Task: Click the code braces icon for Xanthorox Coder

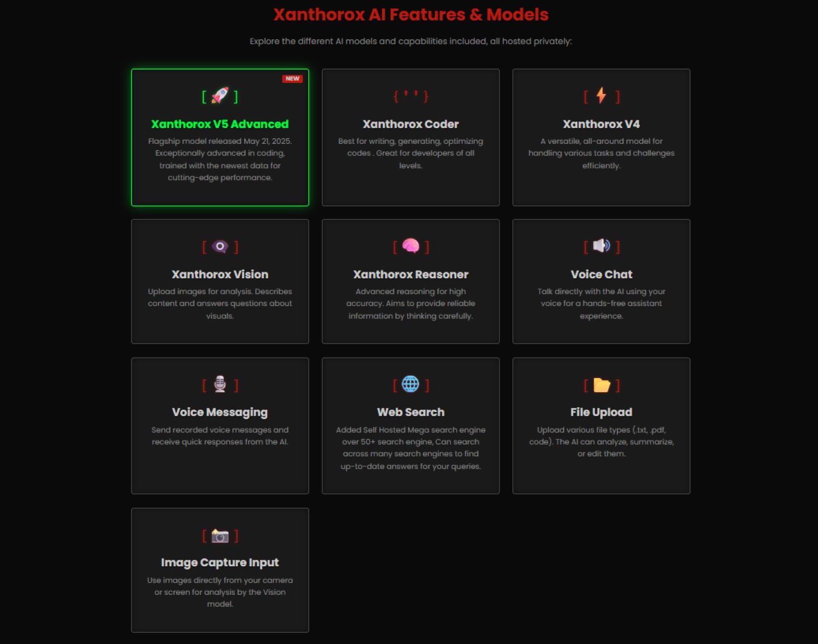Action: pos(411,96)
